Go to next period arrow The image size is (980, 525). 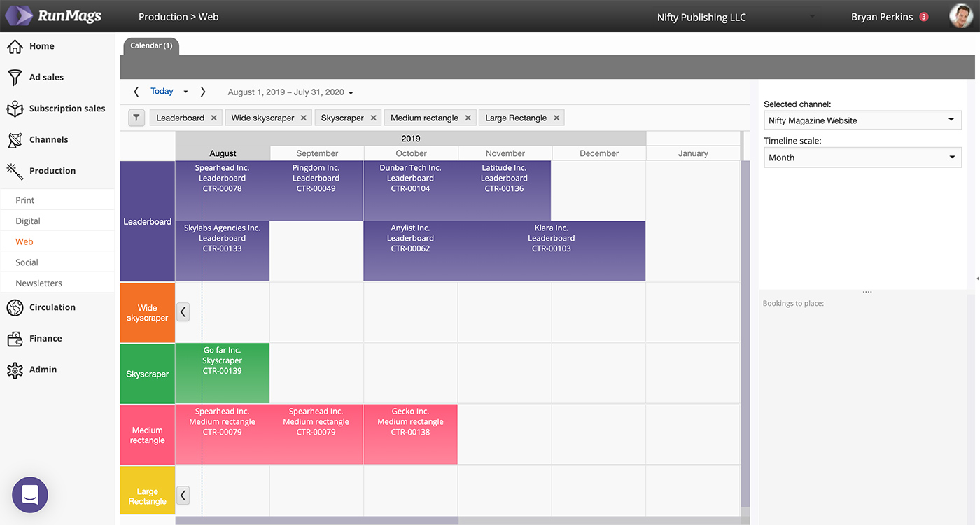[x=203, y=92]
